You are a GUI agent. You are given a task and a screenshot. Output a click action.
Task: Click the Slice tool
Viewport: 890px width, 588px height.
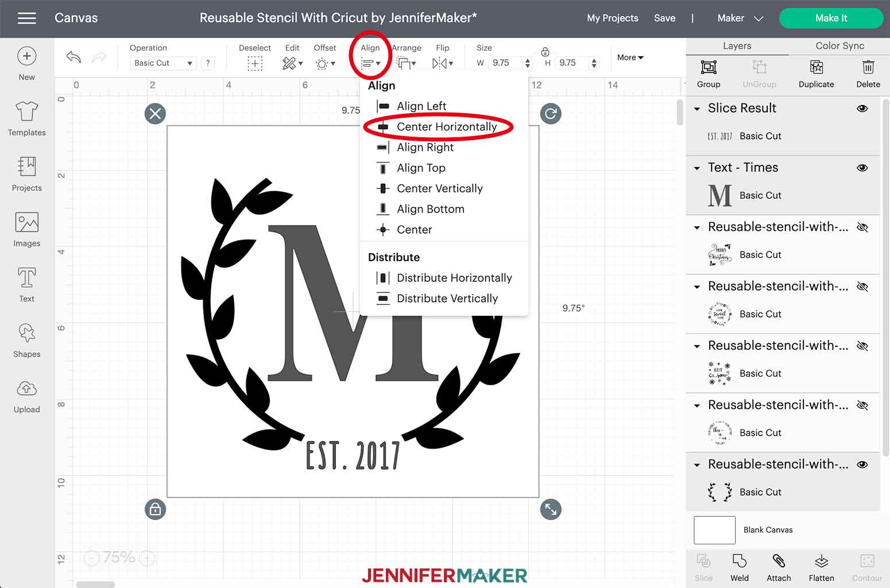[703, 568]
